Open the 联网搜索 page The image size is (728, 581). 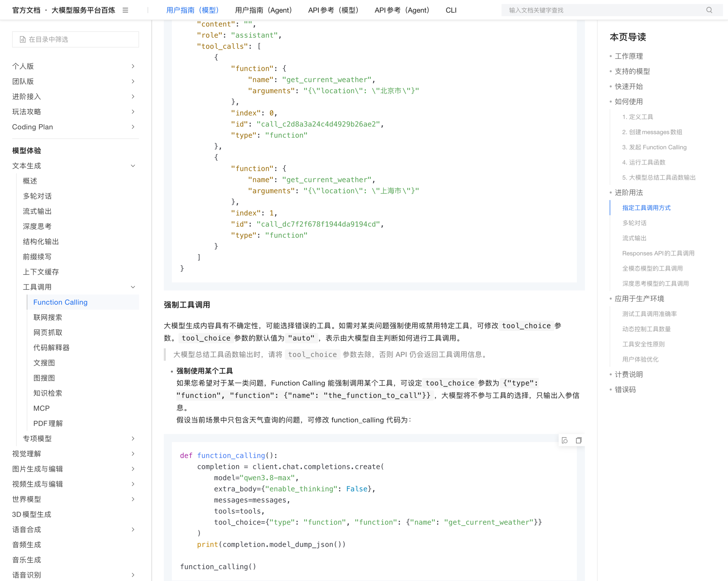tap(47, 317)
